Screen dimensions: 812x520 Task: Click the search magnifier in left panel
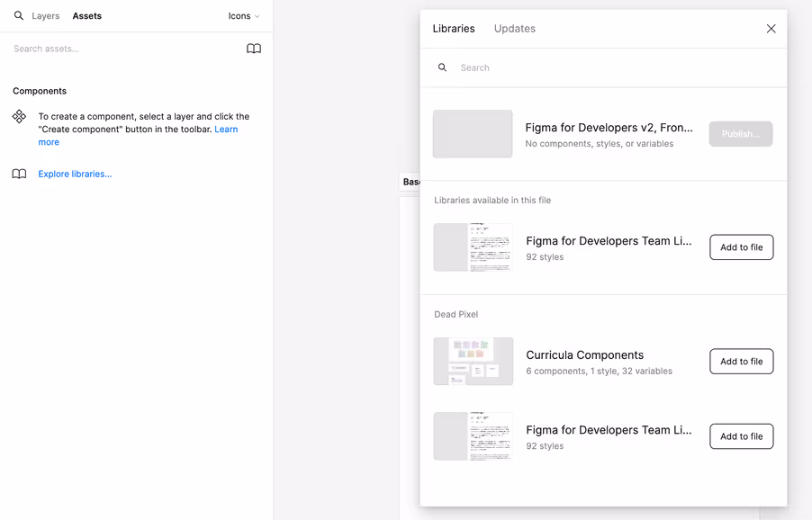(19, 15)
